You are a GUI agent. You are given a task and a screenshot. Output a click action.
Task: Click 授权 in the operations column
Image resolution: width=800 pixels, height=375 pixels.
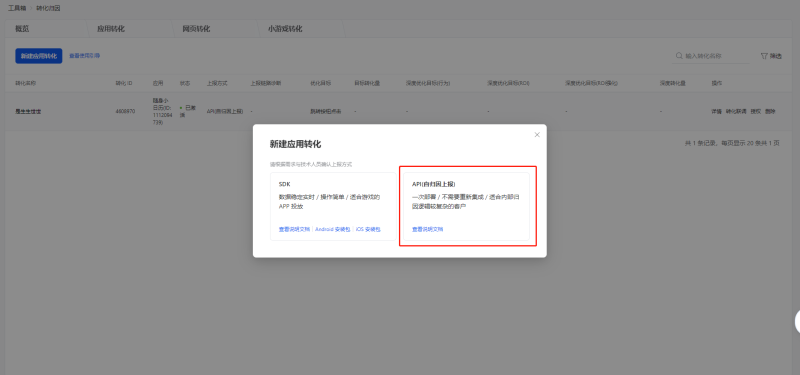point(756,111)
